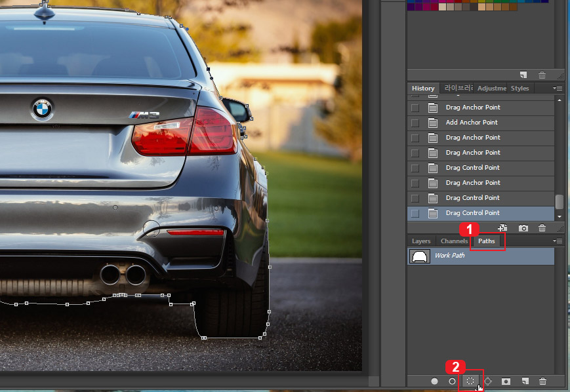Set history brush source for selected Drag Control Point
This screenshot has width=570, height=392.
click(415, 213)
